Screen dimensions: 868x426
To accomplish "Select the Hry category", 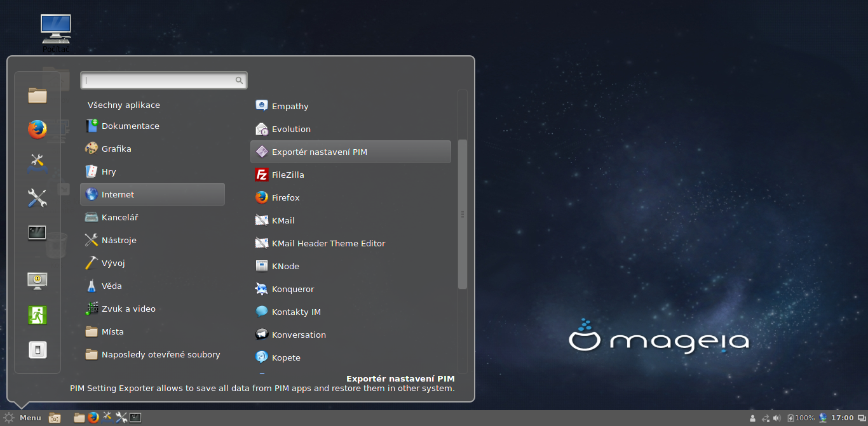I will pyautogui.click(x=153, y=171).
